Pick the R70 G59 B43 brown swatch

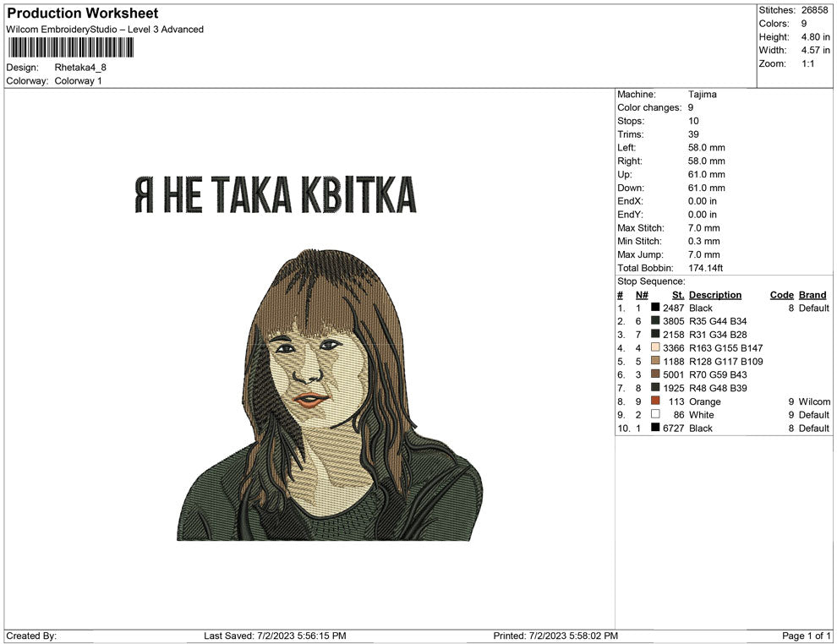[655, 375]
